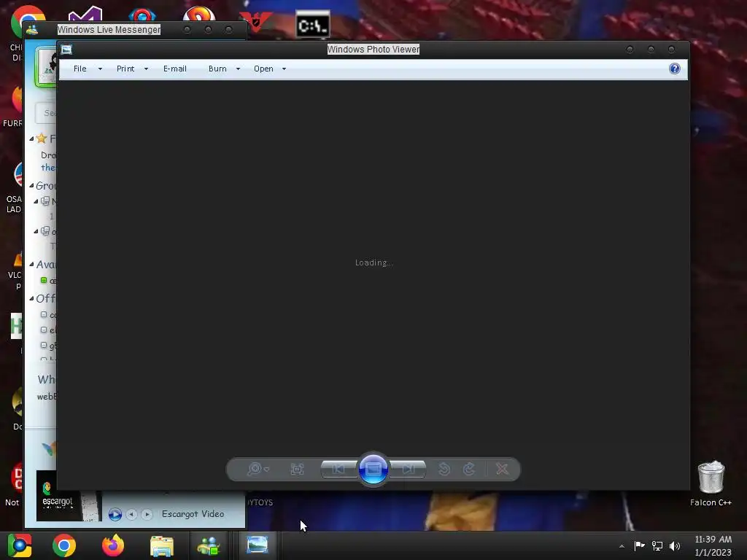Expand the File dropdown arrow

(100, 69)
